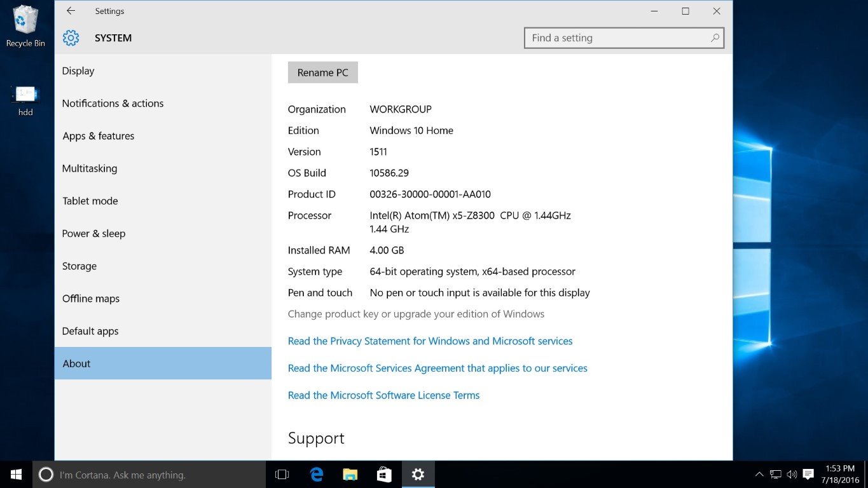Open the Privacy Statement link
The image size is (868, 488).
pos(430,341)
